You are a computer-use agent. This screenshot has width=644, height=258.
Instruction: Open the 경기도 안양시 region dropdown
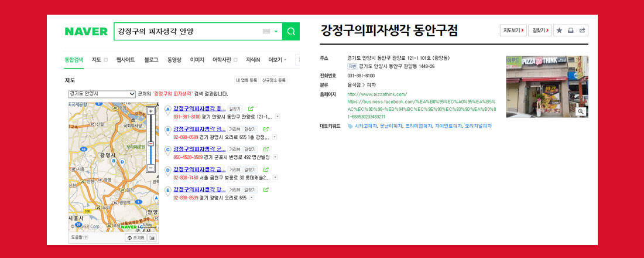[102, 94]
